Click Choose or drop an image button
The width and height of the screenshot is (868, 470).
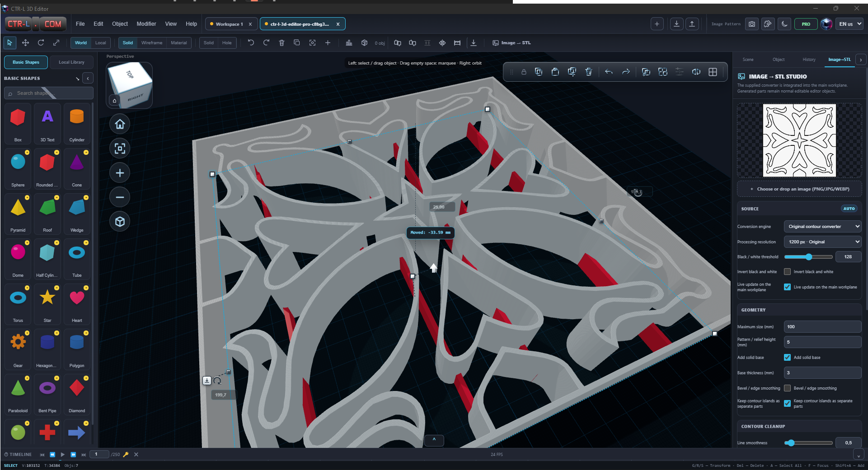pyautogui.click(x=799, y=189)
